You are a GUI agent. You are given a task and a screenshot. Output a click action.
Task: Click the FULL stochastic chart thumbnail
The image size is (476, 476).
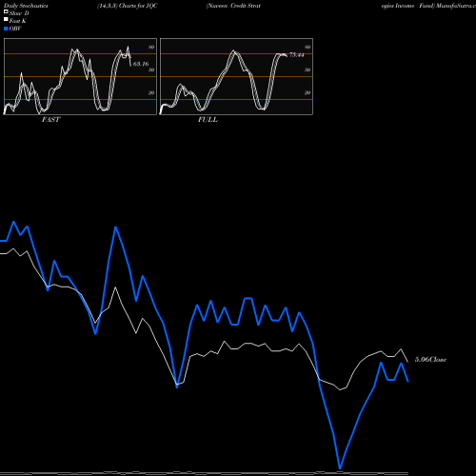(x=236, y=76)
